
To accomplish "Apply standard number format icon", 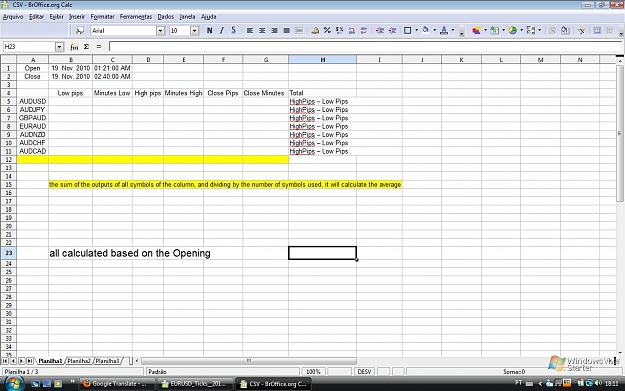I will pyautogui.click(x=339, y=30).
